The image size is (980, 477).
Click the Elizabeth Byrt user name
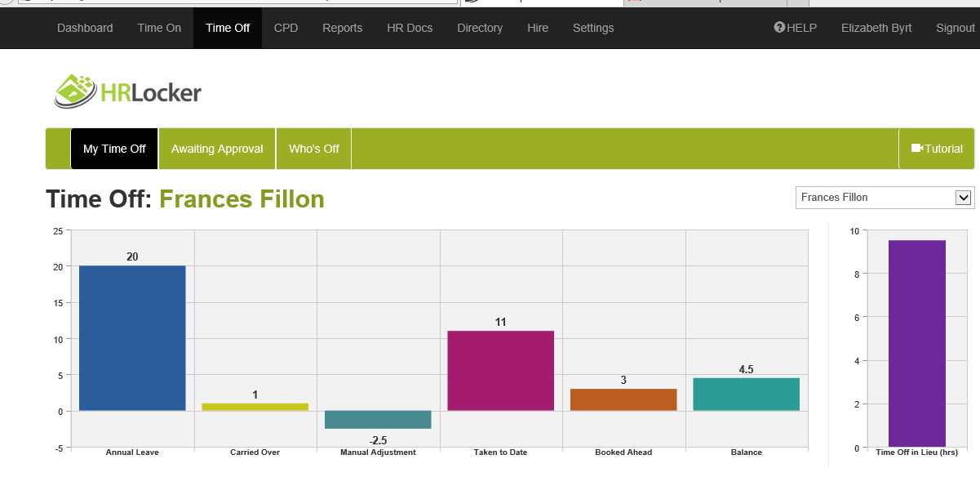click(876, 28)
